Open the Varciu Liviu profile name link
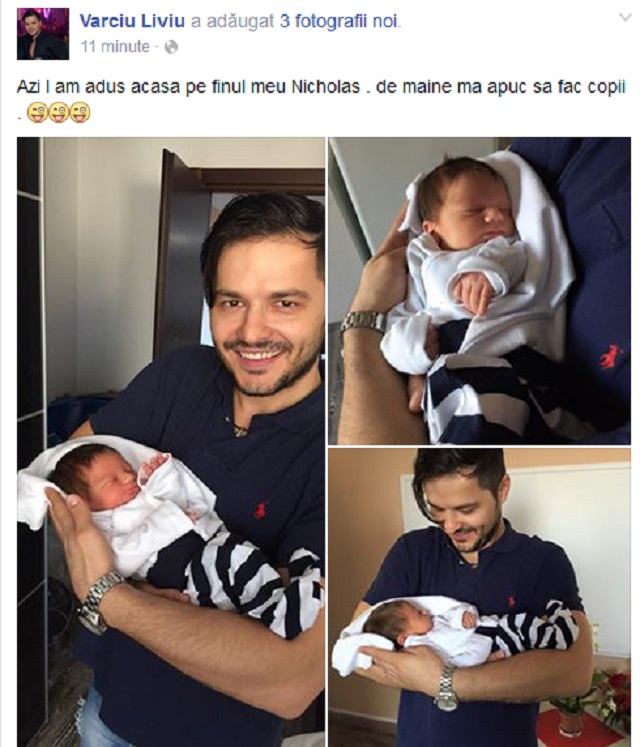Image resolution: width=640 pixels, height=747 pixels. coord(132,21)
